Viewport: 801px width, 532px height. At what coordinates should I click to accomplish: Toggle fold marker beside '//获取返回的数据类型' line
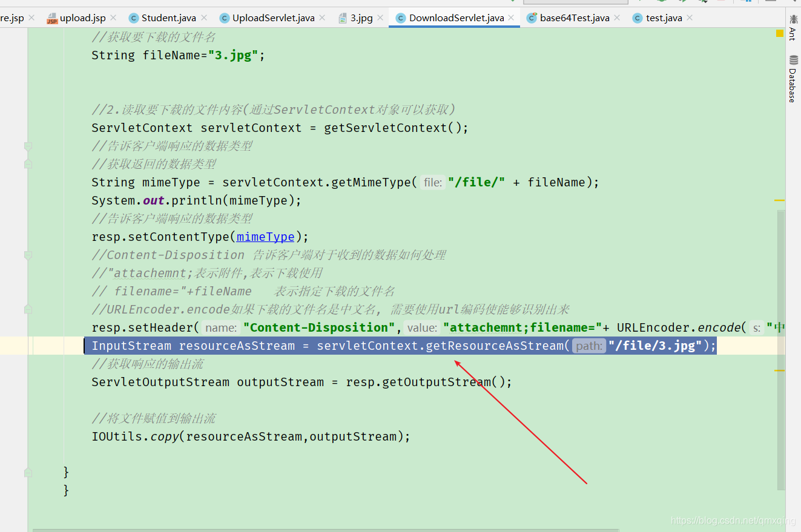click(28, 164)
